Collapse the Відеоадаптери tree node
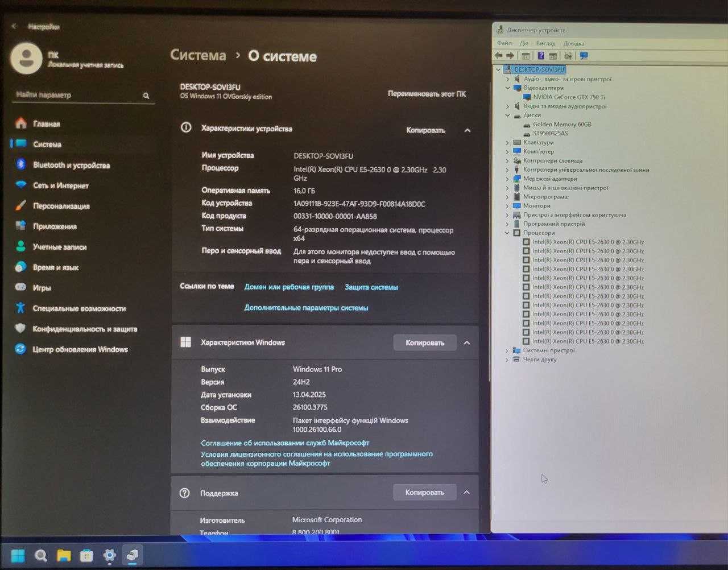 point(507,88)
